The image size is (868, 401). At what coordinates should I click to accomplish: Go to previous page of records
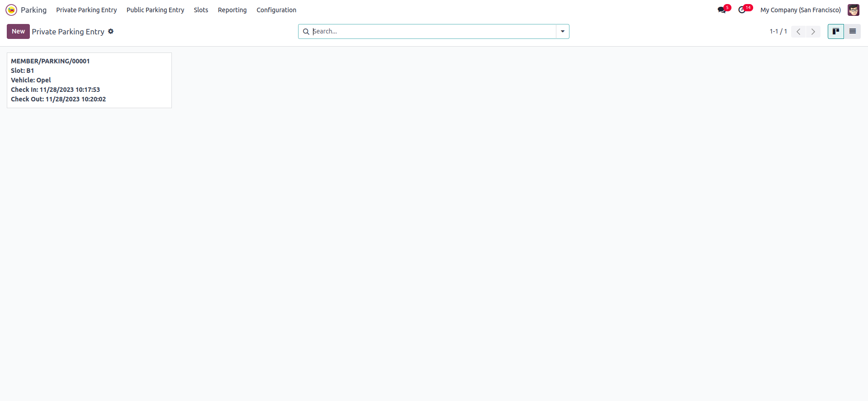coord(798,32)
